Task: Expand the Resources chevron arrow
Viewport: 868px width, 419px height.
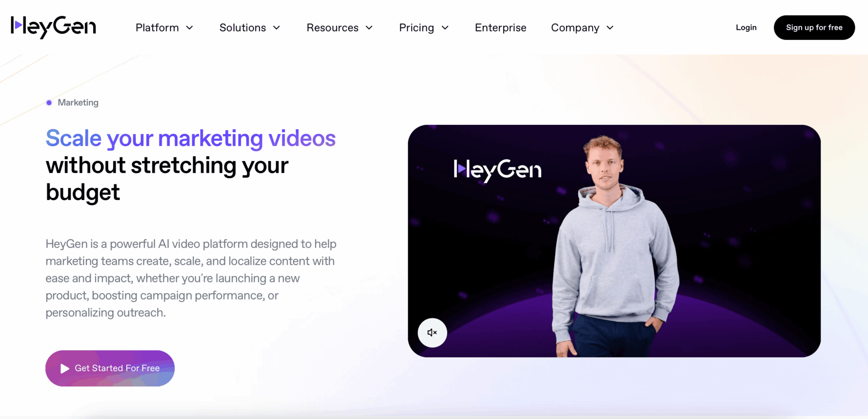Action: coord(369,28)
